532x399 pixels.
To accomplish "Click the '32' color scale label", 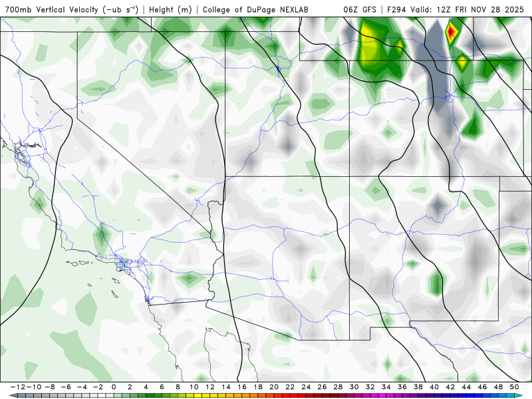I will [x=370, y=387].
